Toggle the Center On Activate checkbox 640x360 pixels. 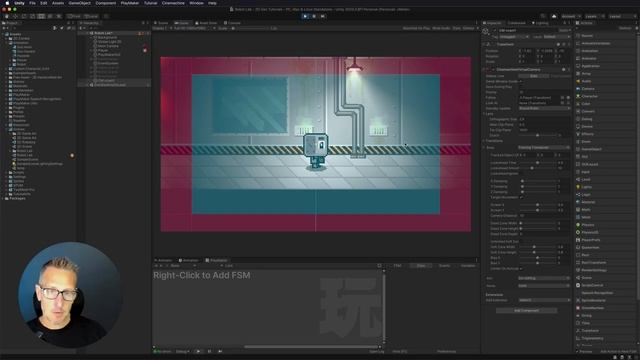click(x=521, y=269)
